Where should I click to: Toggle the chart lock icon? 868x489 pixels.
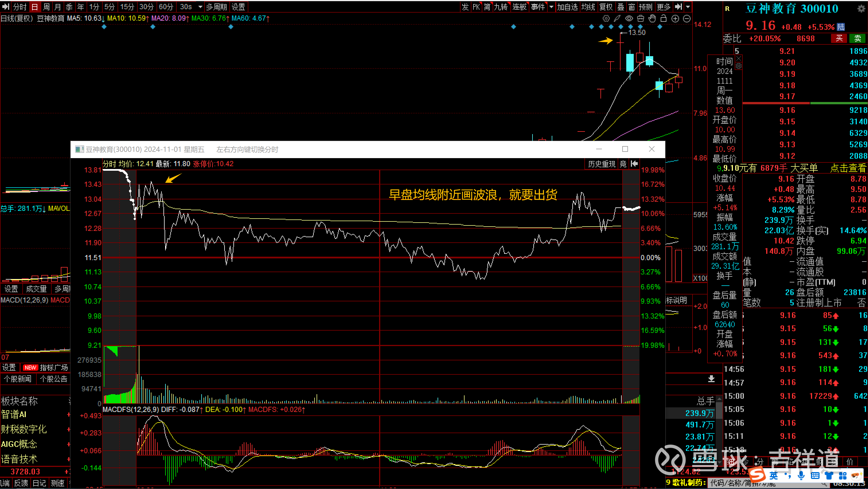(x=664, y=19)
